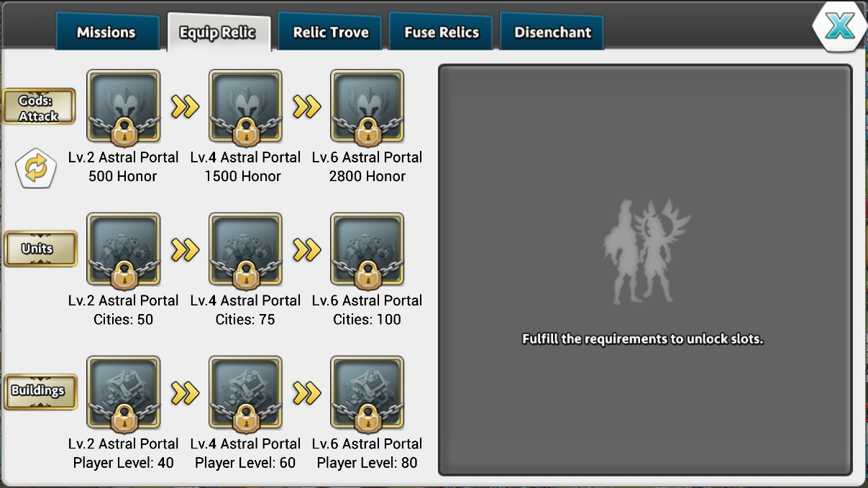The height and width of the screenshot is (488, 868).
Task: Choose the Gods: Attack category
Action: pyautogui.click(x=39, y=107)
